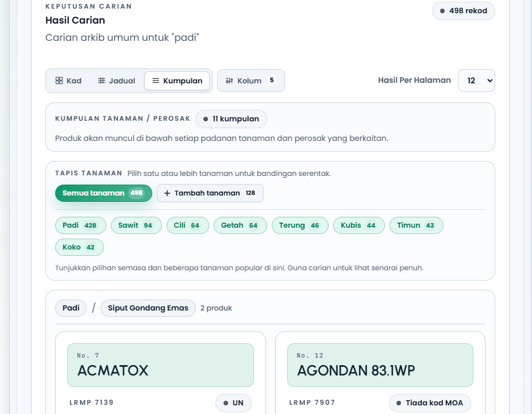Click the 5 count badge on Kolum
Screen dimensions: 532x414
click(272, 80)
